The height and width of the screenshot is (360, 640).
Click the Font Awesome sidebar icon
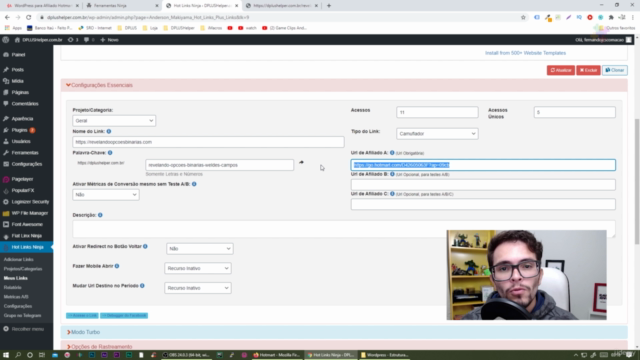[6, 224]
